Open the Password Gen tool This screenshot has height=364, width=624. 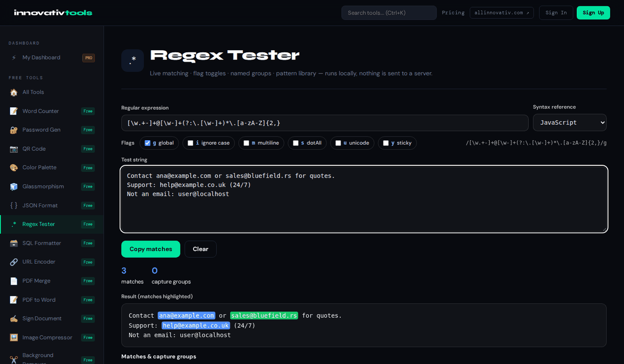coord(52,130)
